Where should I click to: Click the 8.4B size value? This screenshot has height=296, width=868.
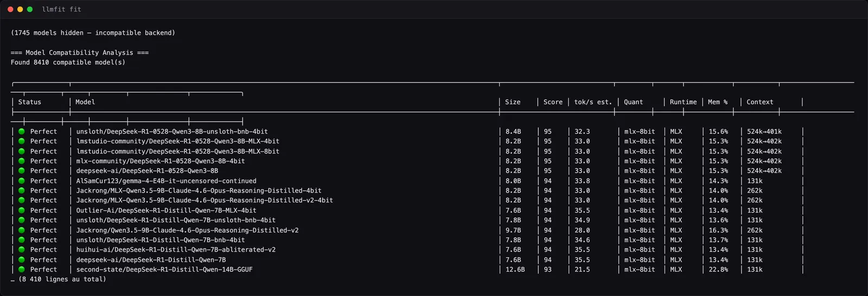pos(513,131)
